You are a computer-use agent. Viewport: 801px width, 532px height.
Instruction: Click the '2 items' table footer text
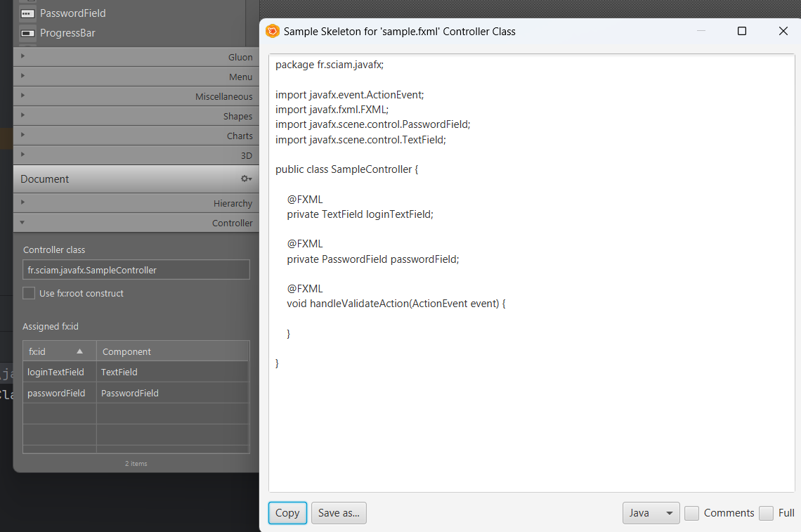pos(136,464)
